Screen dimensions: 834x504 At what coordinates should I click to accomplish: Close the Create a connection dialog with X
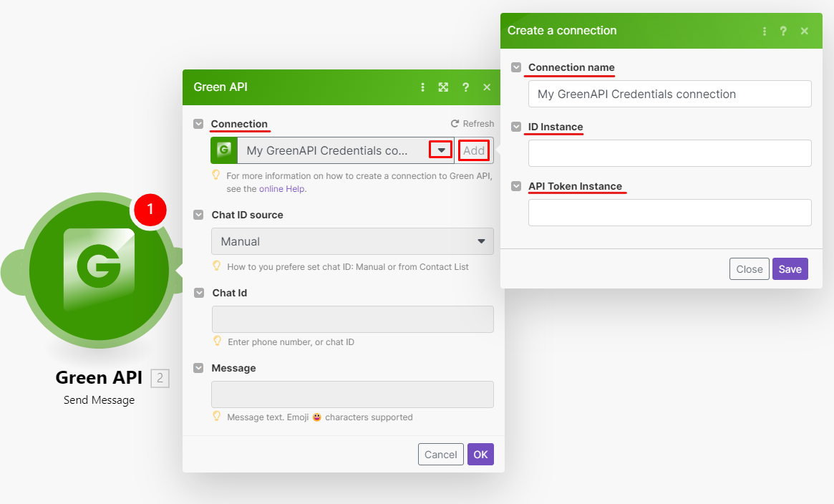[x=805, y=31]
